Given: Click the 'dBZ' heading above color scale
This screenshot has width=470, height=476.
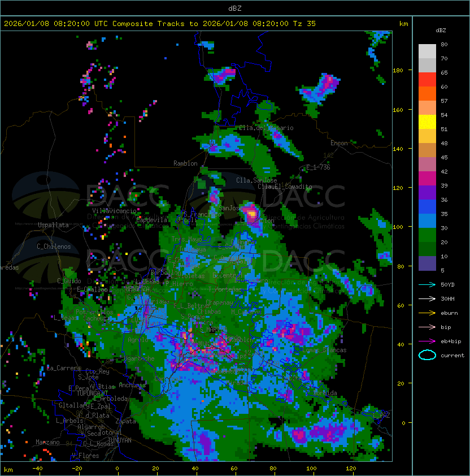Looking at the screenshot, I should click(x=441, y=31).
